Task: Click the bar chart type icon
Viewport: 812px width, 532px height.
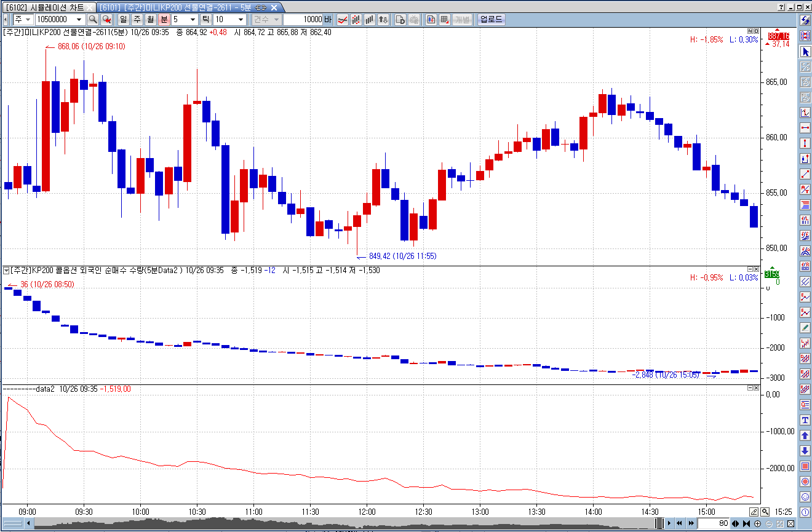Action: (x=370, y=20)
